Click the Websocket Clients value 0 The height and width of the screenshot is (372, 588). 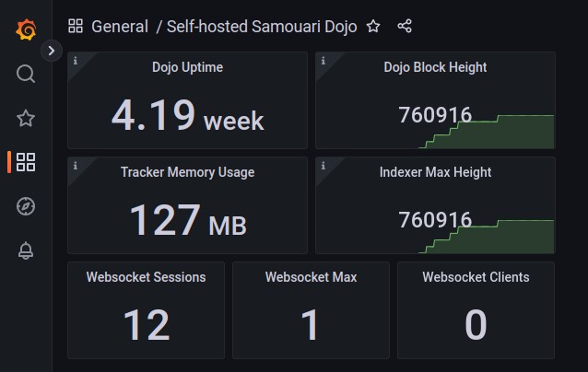(x=476, y=325)
